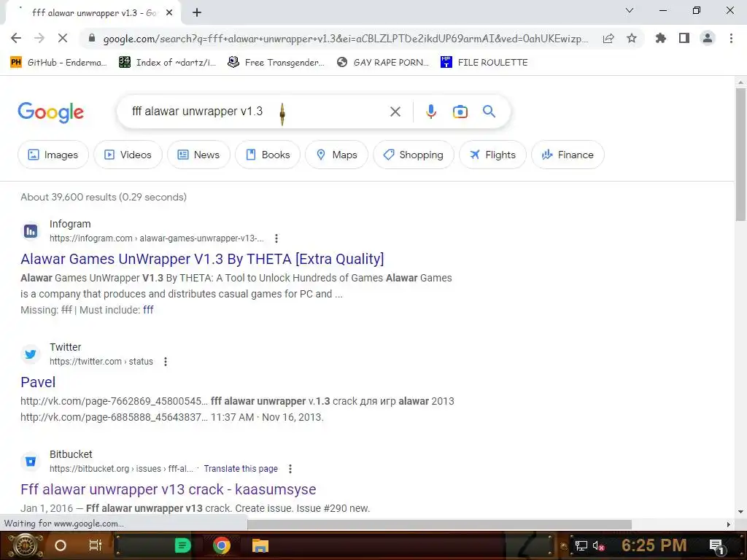Start a voice search with the microphone
Screen dimensions: 747x560
pos(430,112)
